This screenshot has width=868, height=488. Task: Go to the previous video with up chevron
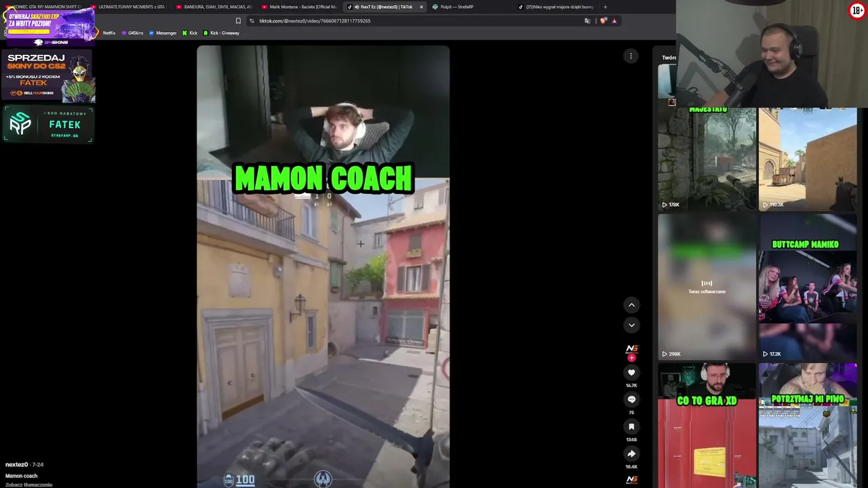631,305
